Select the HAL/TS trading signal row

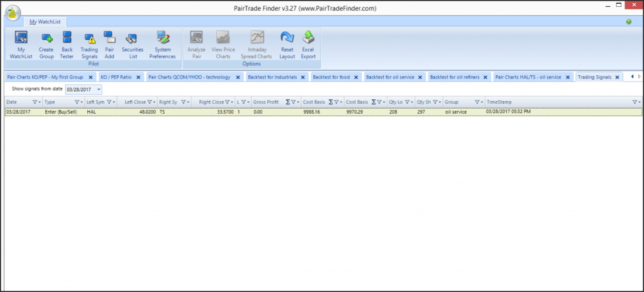pyautogui.click(x=252, y=112)
